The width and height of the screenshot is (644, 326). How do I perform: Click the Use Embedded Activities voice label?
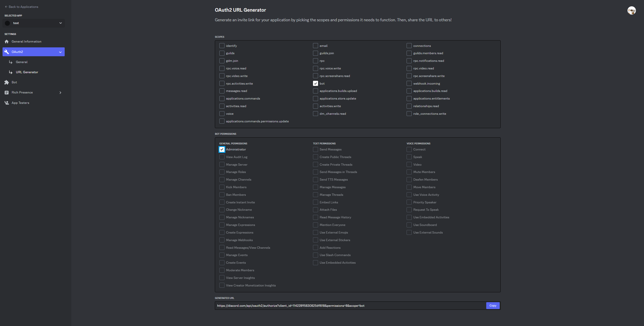[431, 217]
